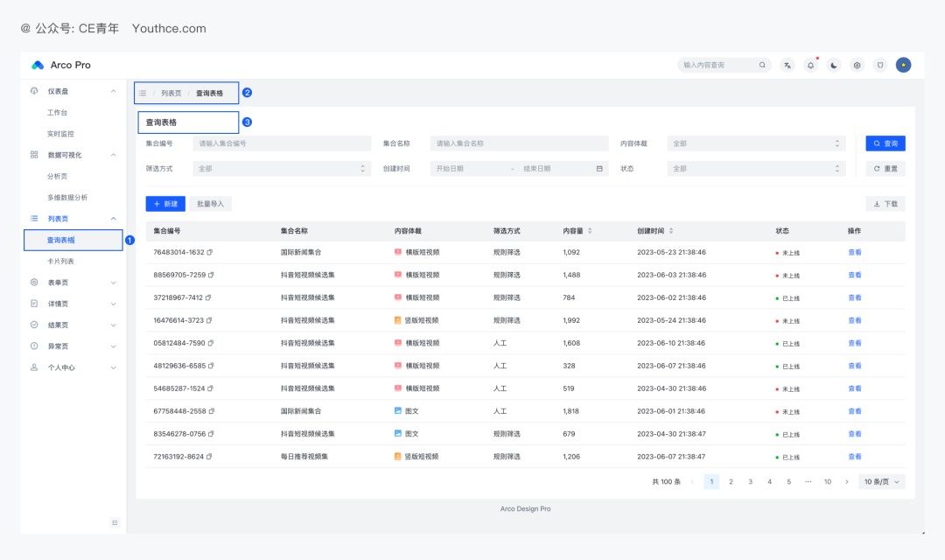Expand the 个人中心 menu
The image size is (945, 560).
[x=73, y=367]
